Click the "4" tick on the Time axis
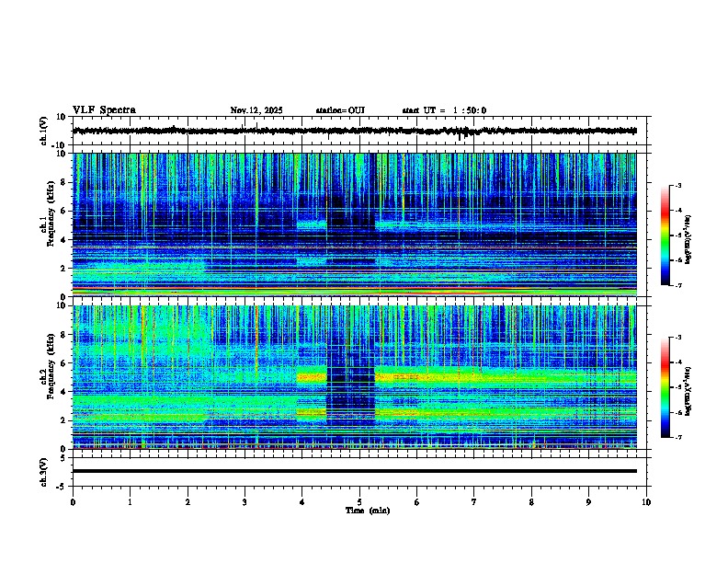 click(x=302, y=502)
